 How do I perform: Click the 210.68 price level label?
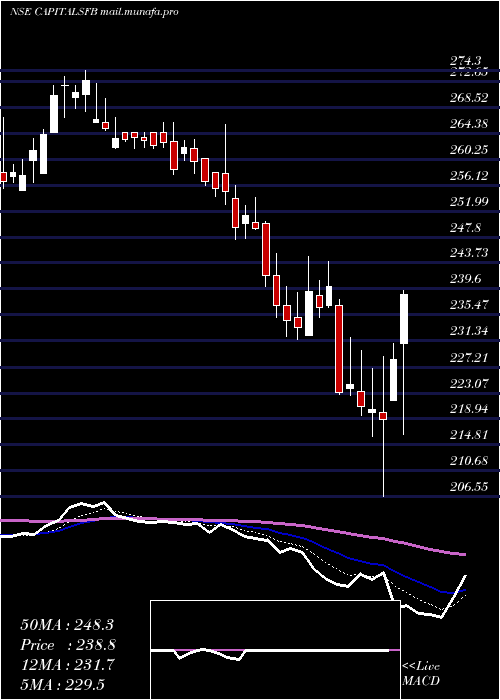[x=469, y=460]
